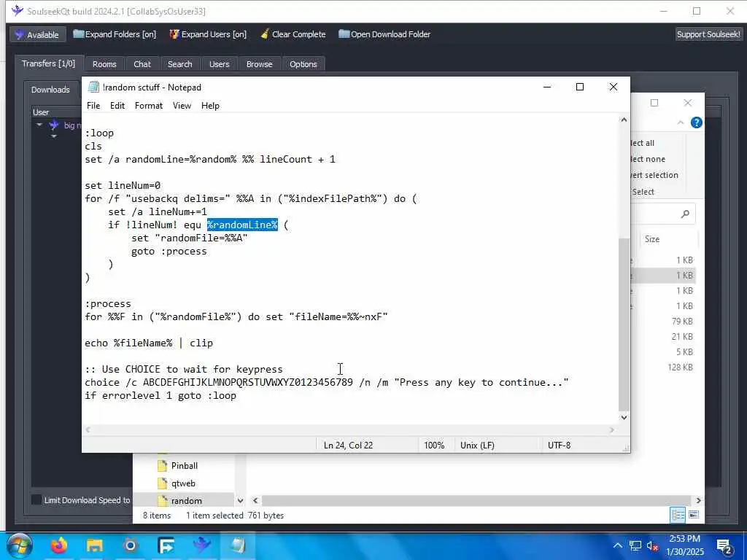Image resolution: width=747 pixels, height=560 pixels.
Task: Click the 'set lineNum=0' line
Action: click(x=123, y=185)
